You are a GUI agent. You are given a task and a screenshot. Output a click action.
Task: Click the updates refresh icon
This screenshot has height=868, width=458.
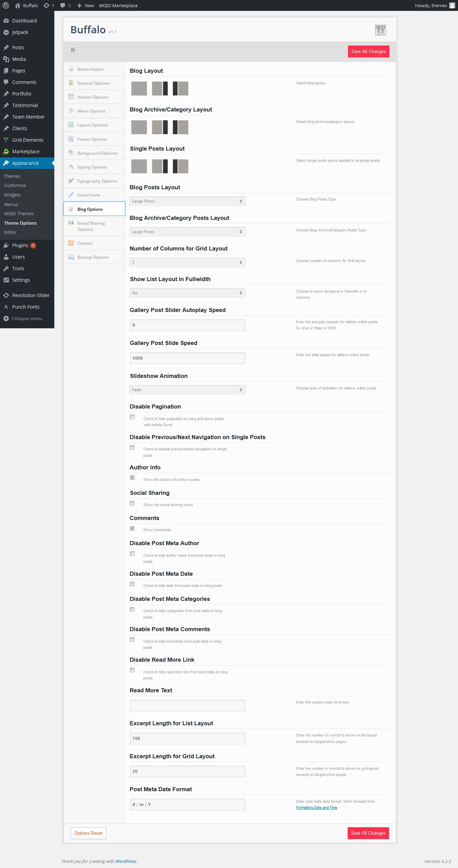coord(47,5)
